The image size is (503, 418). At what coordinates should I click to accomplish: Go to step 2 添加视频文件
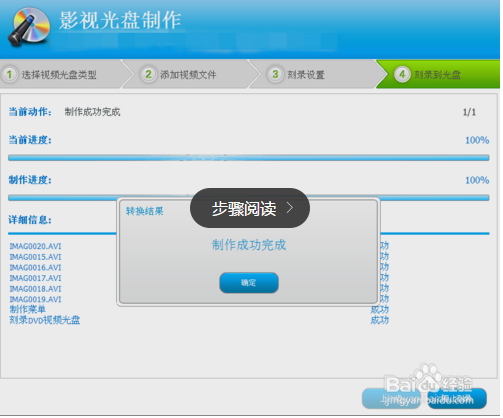click(x=188, y=74)
